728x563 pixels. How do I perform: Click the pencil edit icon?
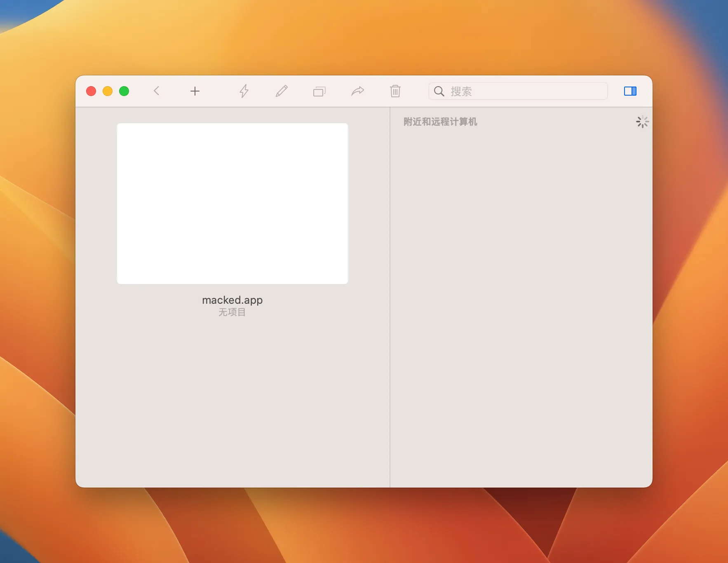click(282, 91)
